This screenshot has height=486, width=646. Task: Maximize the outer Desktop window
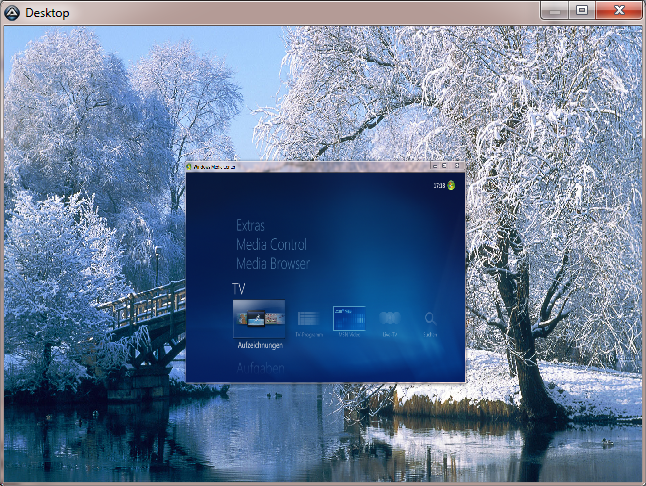[x=581, y=9]
